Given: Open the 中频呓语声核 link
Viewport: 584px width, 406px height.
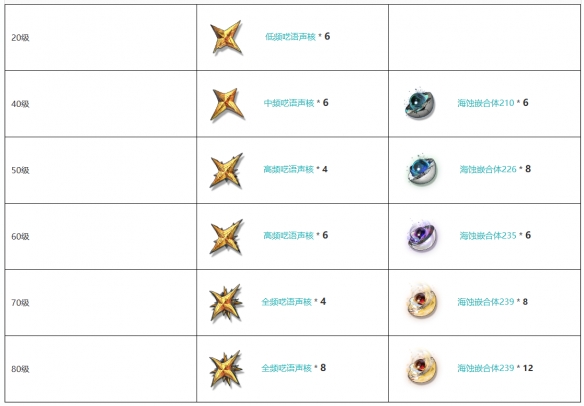Looking at the screenshot, I should click(289, 103).
